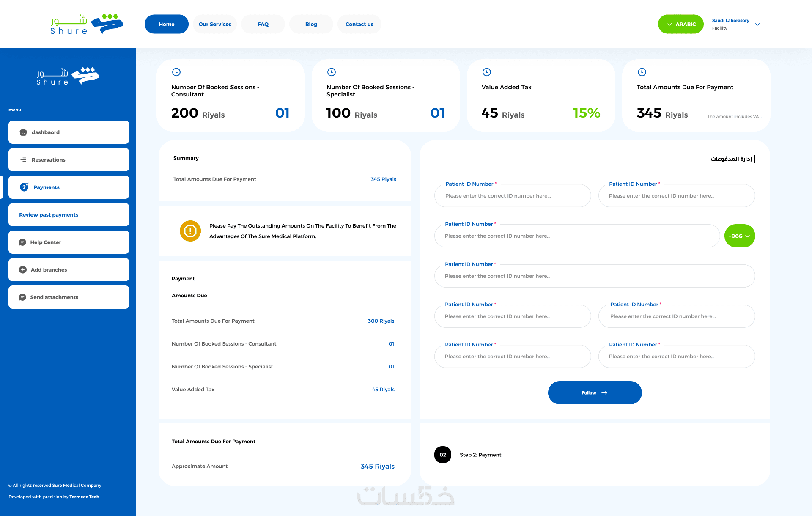Select the Step 2: Payment step marker
Image resolution: width=812 pixels, height=516 pixels.
click(x=443, y=455)
